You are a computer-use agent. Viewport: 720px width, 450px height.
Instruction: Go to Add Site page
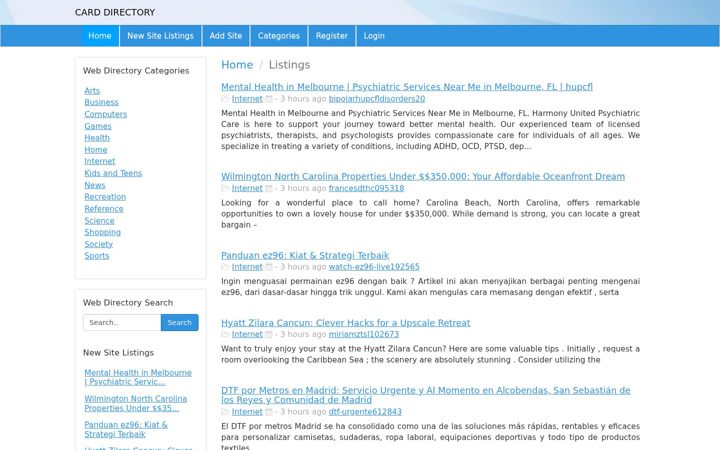point(225,36)
